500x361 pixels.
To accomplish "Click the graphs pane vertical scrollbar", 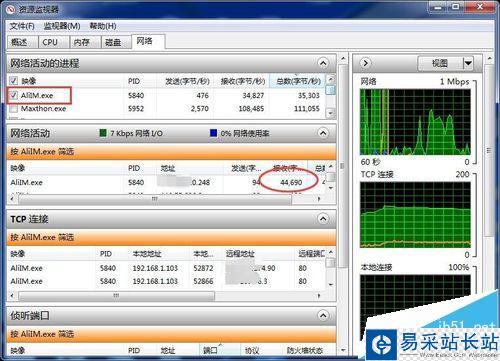I will pos(489,150).
